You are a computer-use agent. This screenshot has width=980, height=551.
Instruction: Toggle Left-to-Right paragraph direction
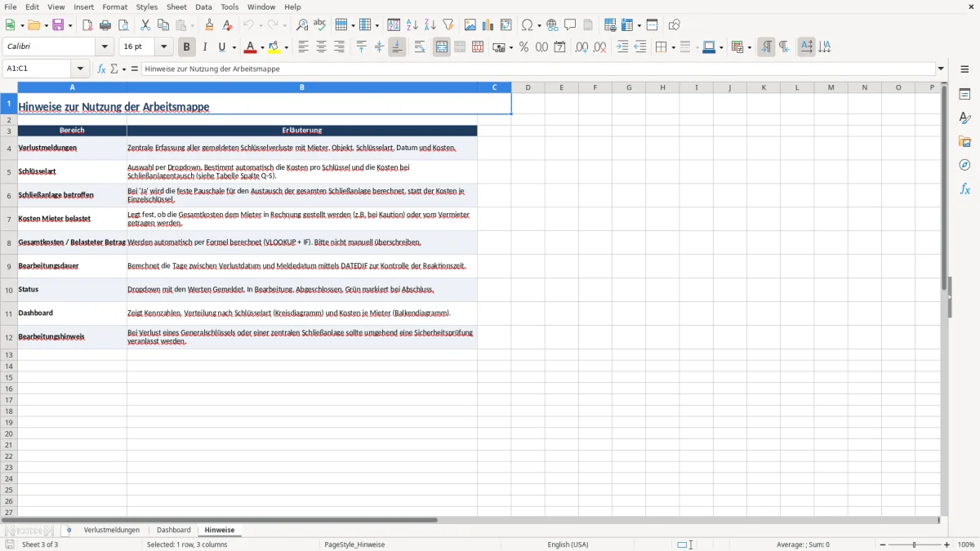coord(766,47)
